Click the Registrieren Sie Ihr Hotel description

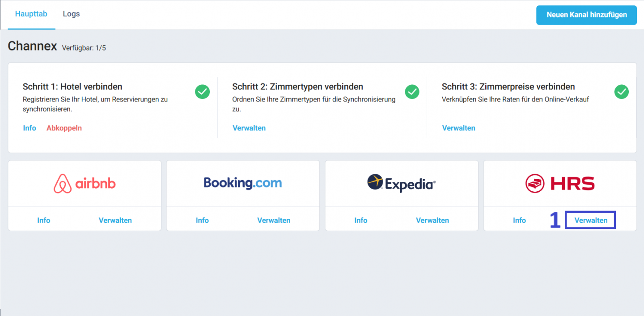95,104
